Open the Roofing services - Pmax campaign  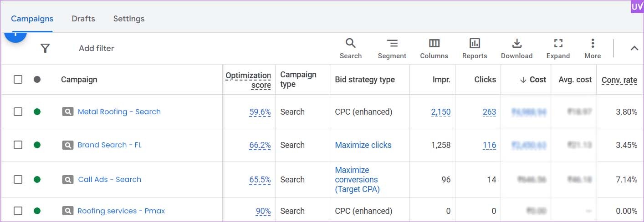[x=121, y=211]
